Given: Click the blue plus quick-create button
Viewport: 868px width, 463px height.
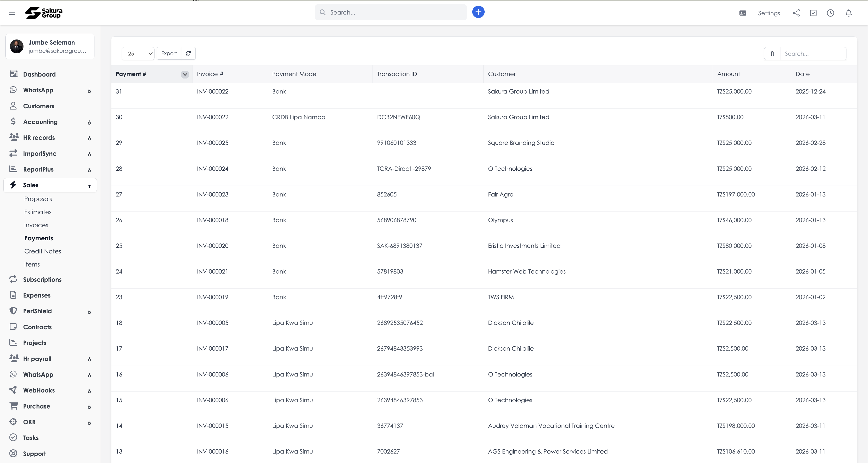Looking at the screenshot, I should pos(478,12).
